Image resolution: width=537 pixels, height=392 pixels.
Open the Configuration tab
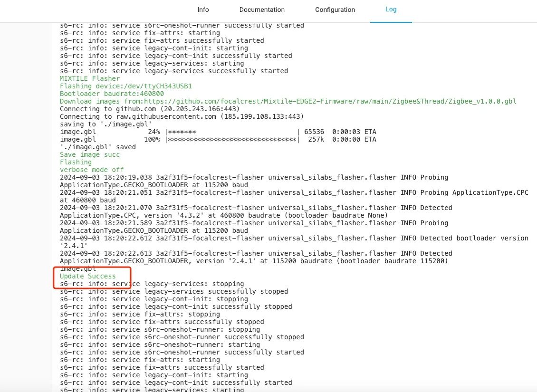[x=335, y=10]
